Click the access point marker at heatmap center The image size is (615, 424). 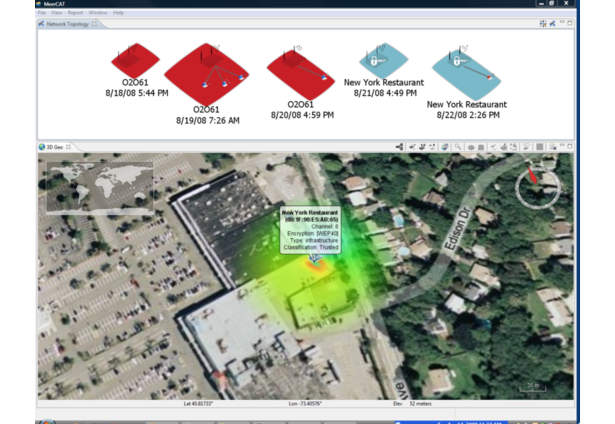315,258
